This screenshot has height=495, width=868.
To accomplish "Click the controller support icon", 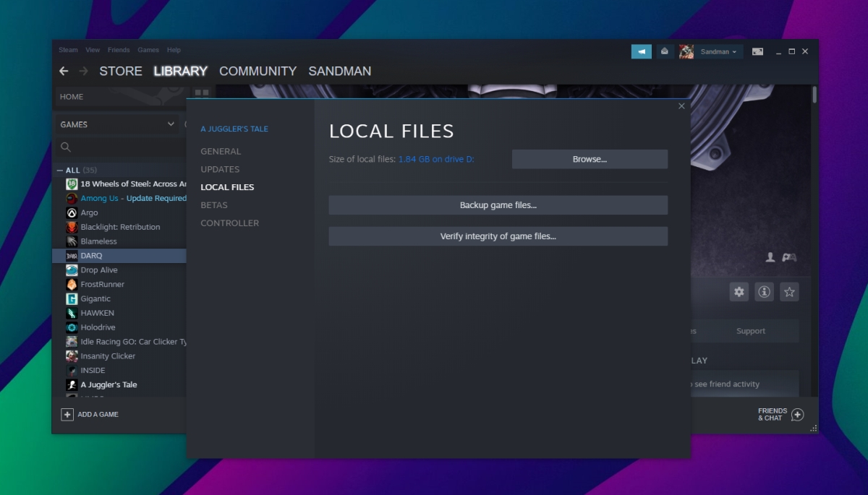I will [788, 257].
